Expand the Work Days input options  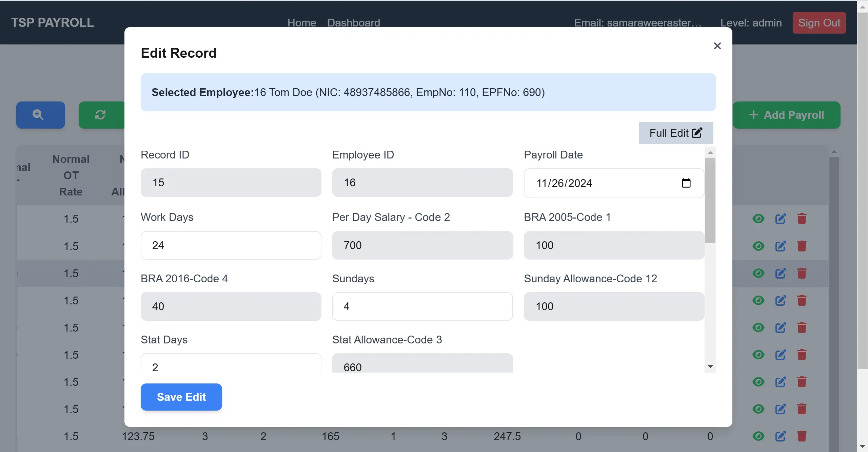tap(231, 245)
